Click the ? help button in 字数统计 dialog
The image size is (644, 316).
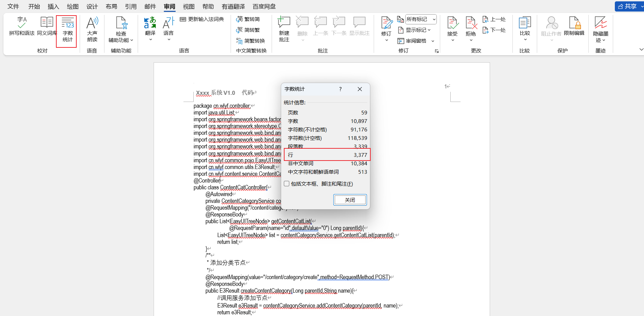[x=340, y=89]
